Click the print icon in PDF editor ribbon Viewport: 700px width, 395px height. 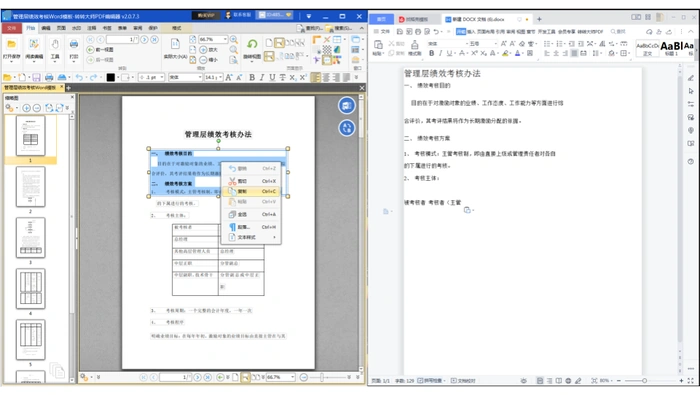74,44
